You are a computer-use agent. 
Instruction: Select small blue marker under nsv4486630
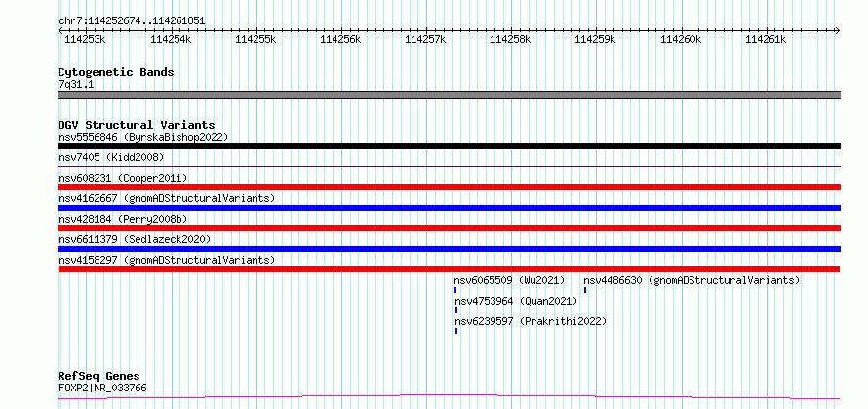point(585,290)
